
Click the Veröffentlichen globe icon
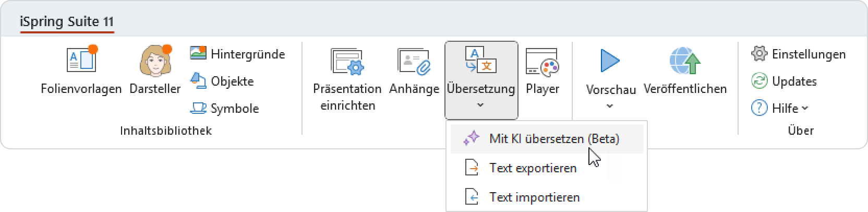tap(684, 61)
